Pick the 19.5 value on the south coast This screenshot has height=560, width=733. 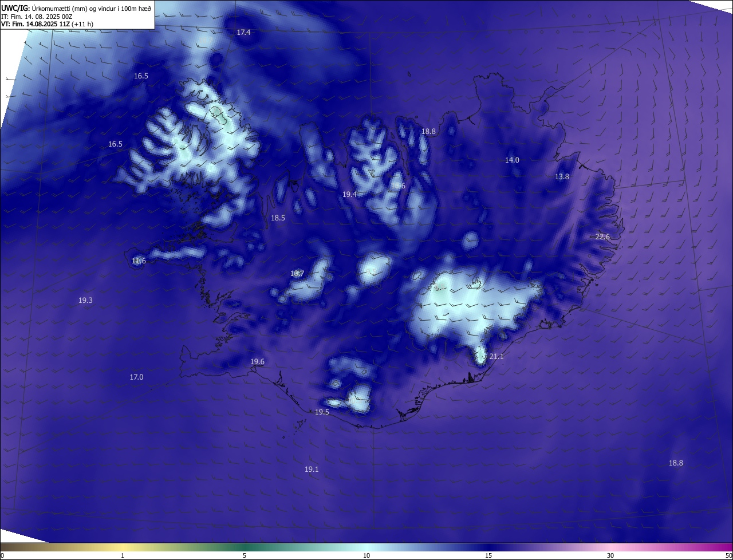(322, 412)
